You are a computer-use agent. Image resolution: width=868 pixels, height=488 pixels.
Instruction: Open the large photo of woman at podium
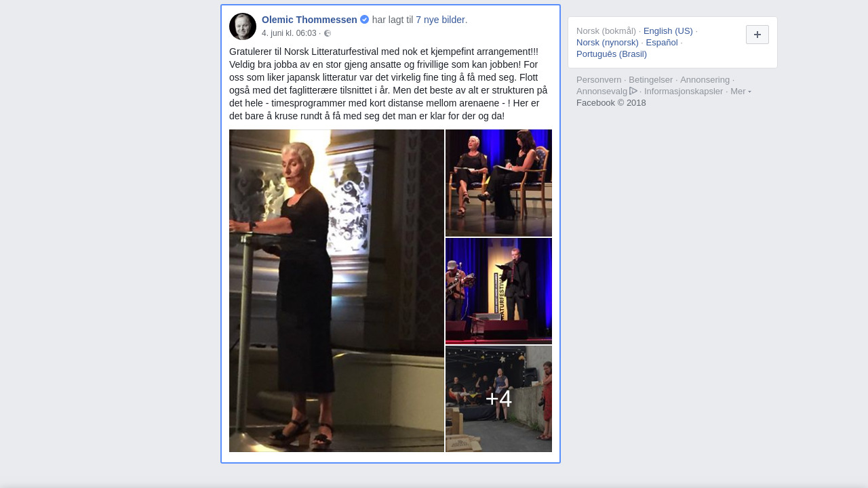pyautogui.click(x=336, y=291)
